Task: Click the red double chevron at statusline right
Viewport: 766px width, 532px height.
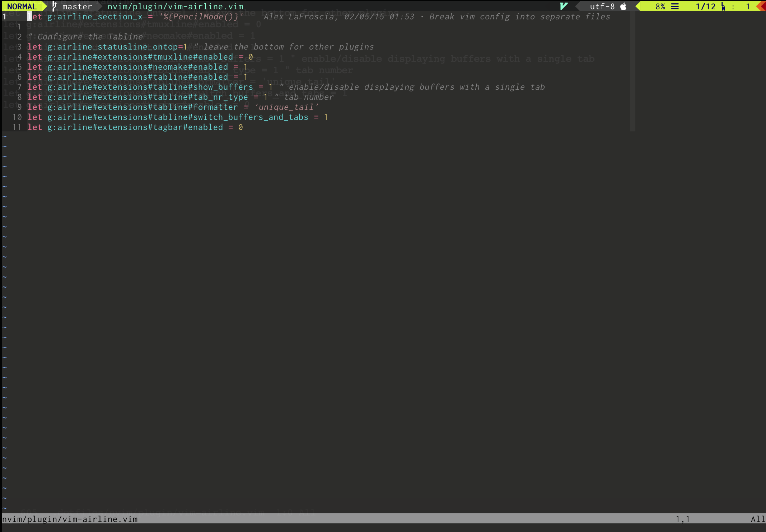Action: coord(761,6)
